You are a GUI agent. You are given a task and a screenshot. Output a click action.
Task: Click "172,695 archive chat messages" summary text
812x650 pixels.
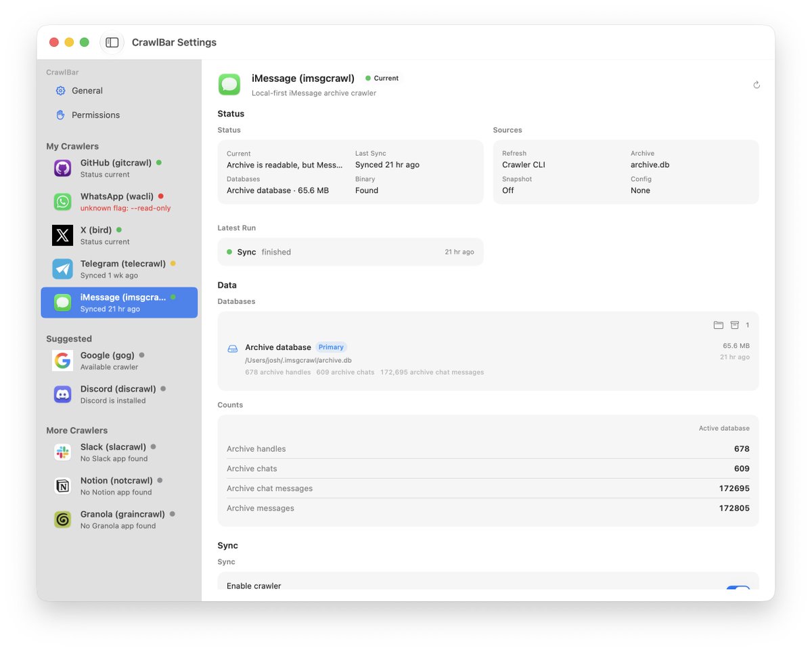click(432, 372)
